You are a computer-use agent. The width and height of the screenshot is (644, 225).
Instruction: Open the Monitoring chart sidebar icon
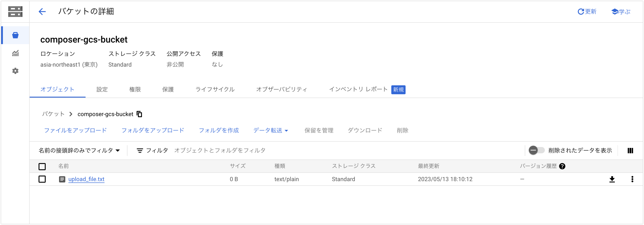tap(15, 53)
